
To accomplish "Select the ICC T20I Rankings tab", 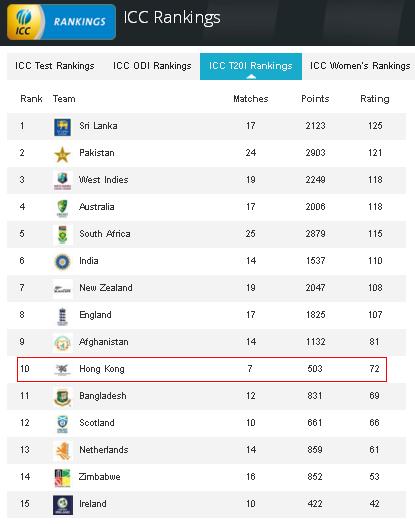I will point(251,66).
